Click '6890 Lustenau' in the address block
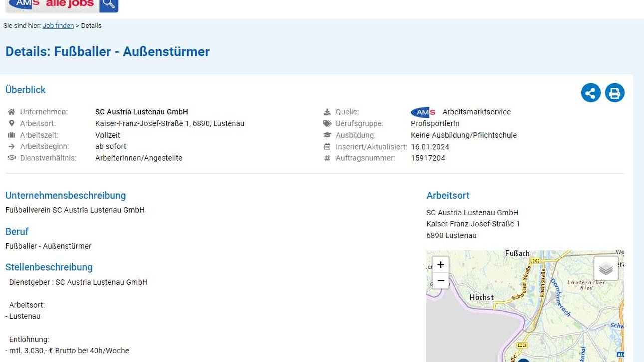The height and width of the screenshot is (362, 644). 451,236
